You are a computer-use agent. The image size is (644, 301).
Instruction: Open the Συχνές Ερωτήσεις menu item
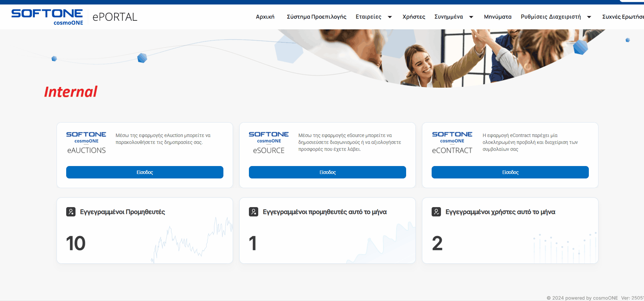click(623, 17)
